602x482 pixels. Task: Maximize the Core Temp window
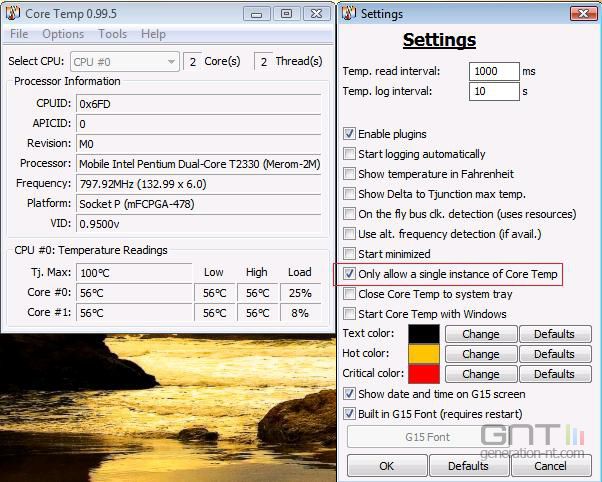(286, 14)
